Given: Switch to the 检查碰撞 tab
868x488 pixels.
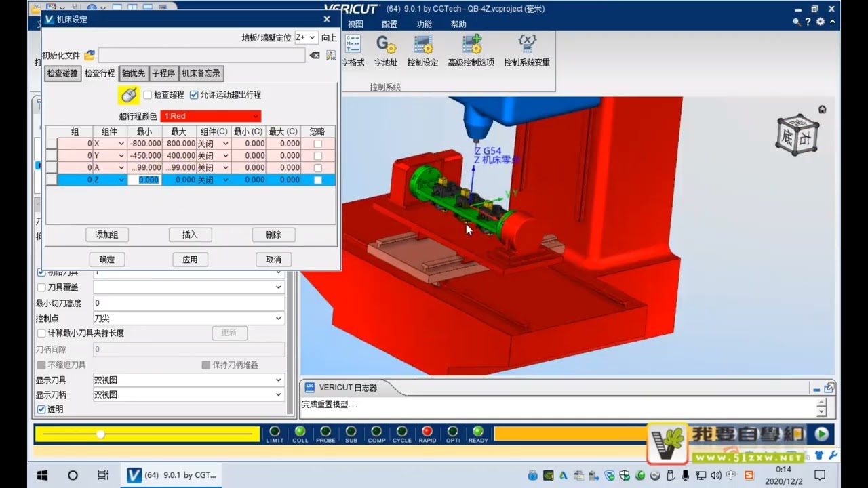Looking at the screenshot, I should point(62,73).
